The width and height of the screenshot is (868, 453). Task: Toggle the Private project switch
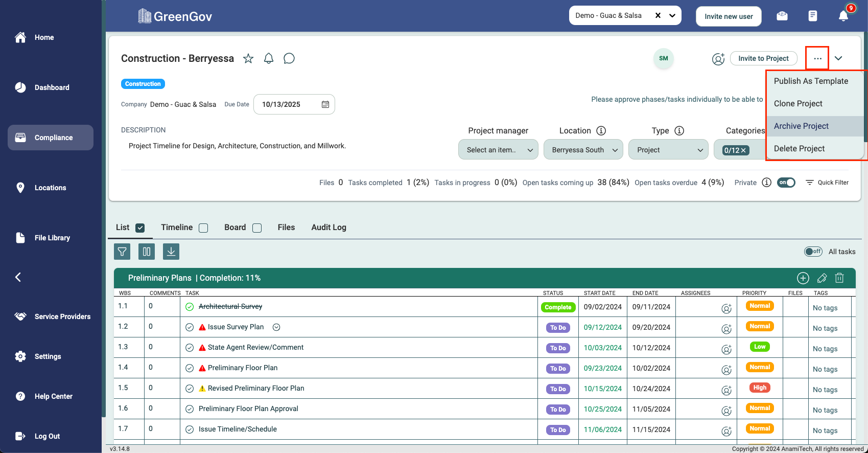tap(786, 183)
